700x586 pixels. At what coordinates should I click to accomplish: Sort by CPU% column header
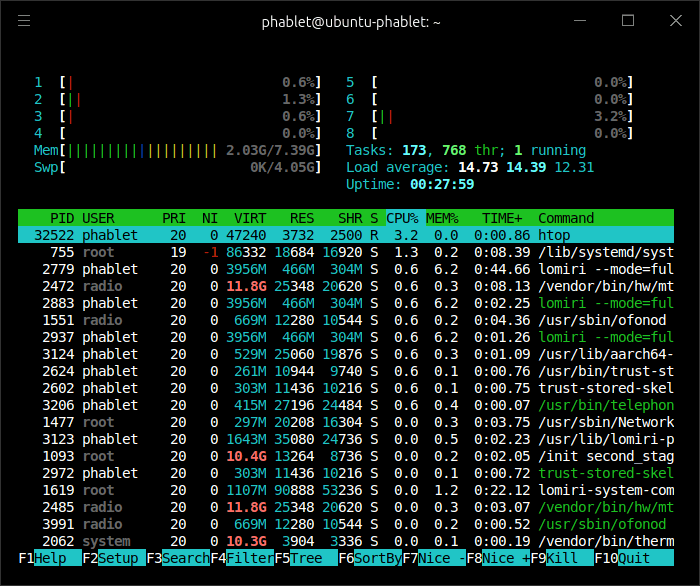click(x=402, y=218)
